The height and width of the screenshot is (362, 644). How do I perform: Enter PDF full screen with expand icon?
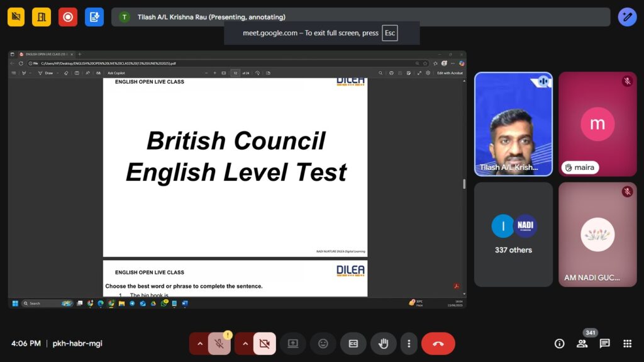click(419, 73)
